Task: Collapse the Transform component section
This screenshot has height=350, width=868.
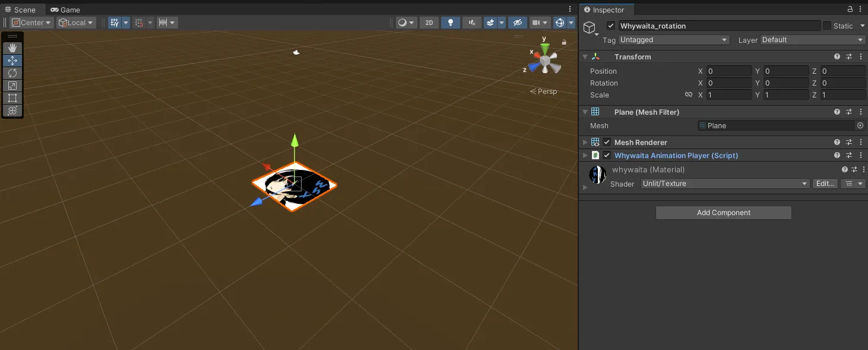Action: pyautogui.click(x=585, y=57)
